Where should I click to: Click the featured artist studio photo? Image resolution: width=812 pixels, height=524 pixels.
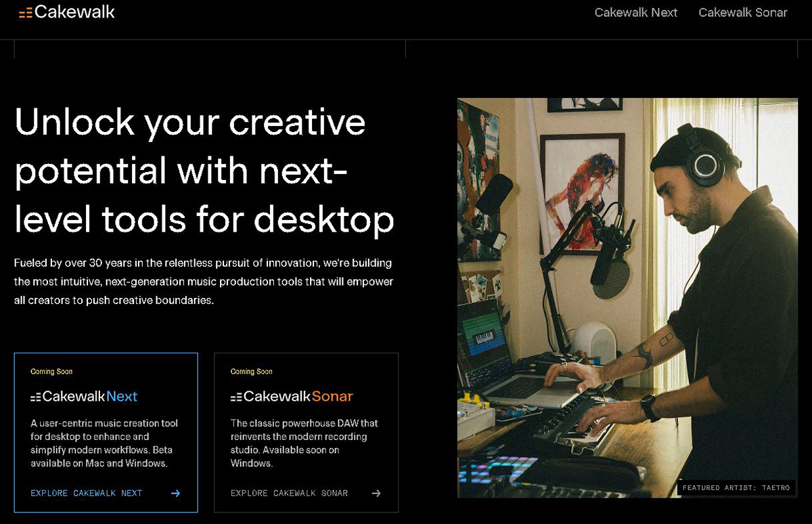[627, 298]
